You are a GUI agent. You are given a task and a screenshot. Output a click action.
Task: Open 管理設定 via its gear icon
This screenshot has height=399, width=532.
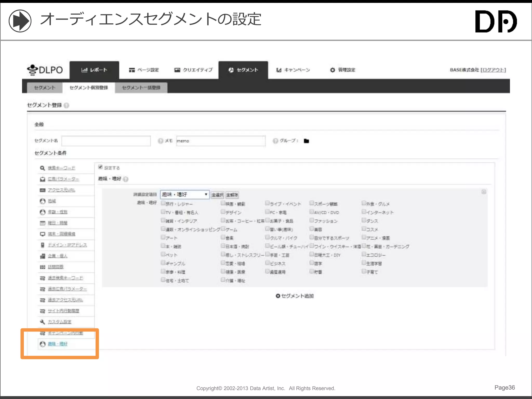332,70
